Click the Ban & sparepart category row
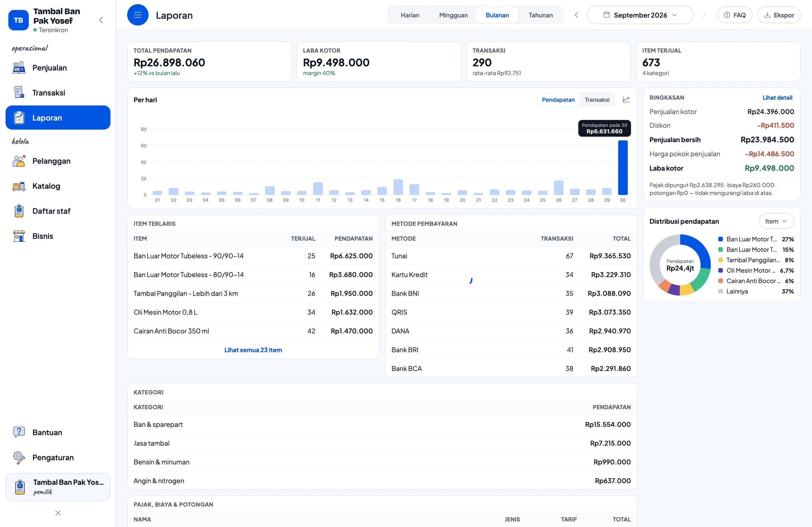This screenshot has width=812, height=527. click(x=382, y=424)
